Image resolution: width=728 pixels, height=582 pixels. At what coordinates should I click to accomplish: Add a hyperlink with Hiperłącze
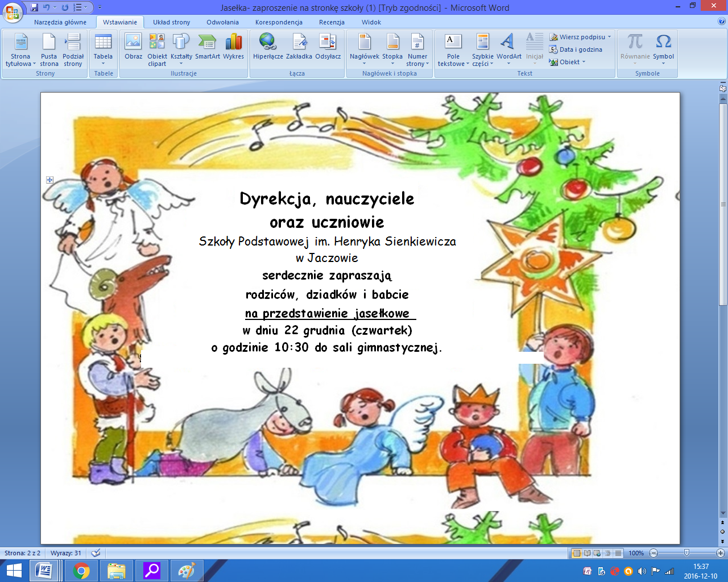268,47
